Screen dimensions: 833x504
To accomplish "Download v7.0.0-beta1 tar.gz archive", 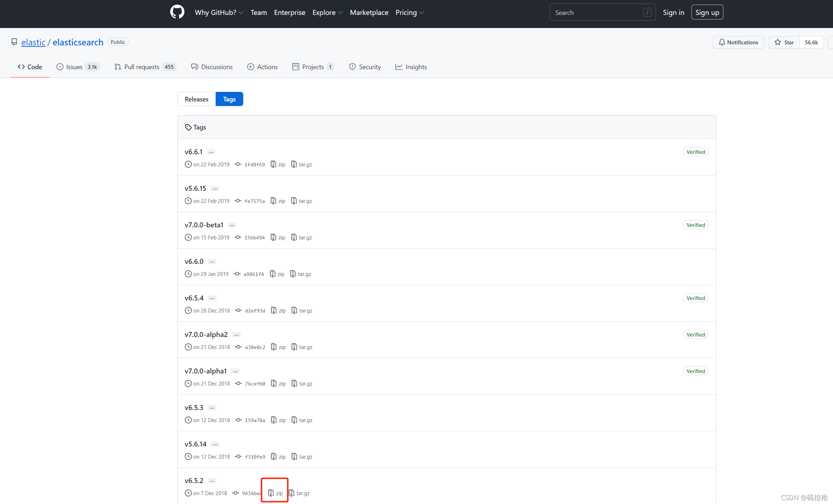I will point(301,238).
